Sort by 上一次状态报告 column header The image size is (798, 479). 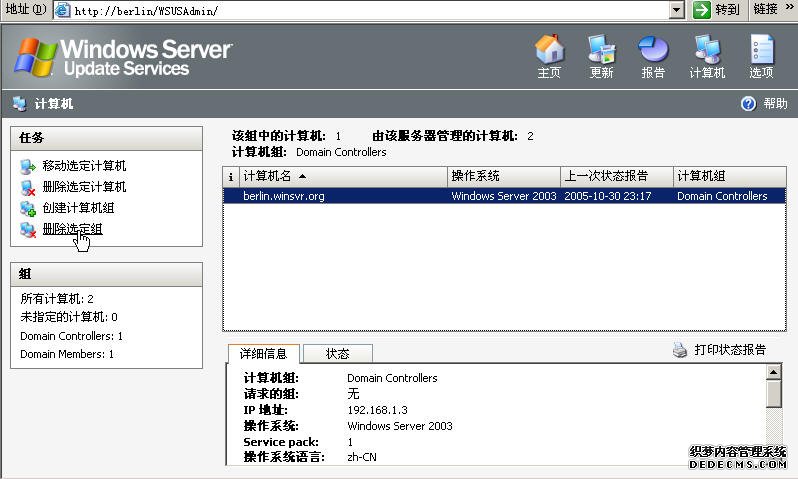point(617,176)
